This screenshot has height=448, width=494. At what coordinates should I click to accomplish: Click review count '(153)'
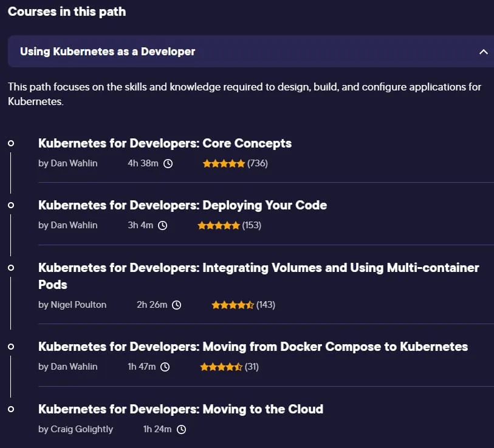pyautogui.click(x=252, y=225)
